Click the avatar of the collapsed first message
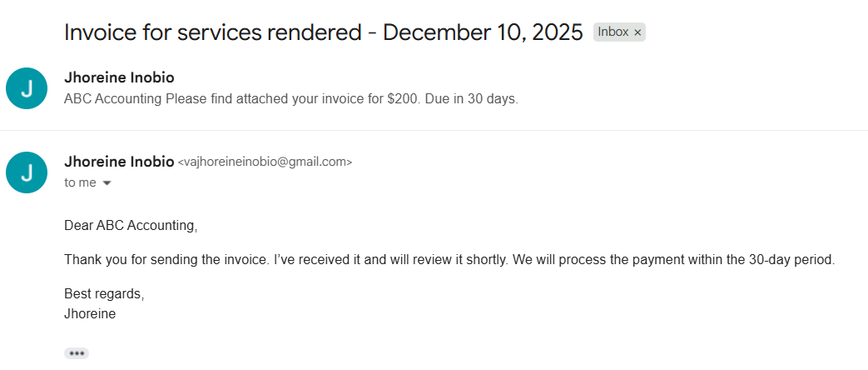868x370 pixels. pos(27,88)
